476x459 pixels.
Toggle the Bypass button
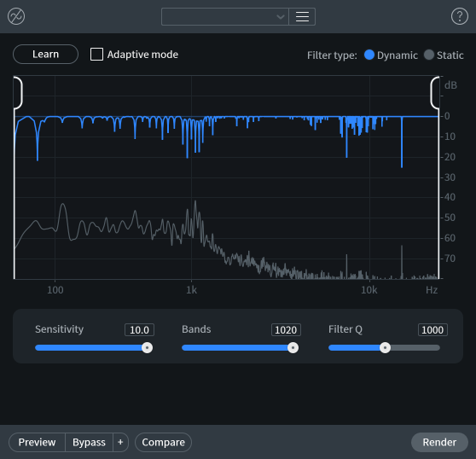89,442
